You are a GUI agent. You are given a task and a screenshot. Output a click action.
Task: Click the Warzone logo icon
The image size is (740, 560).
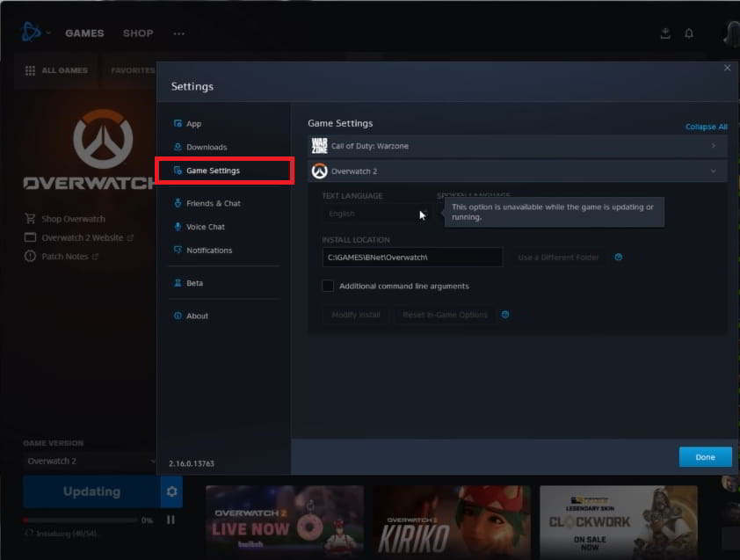pos(320,146)
